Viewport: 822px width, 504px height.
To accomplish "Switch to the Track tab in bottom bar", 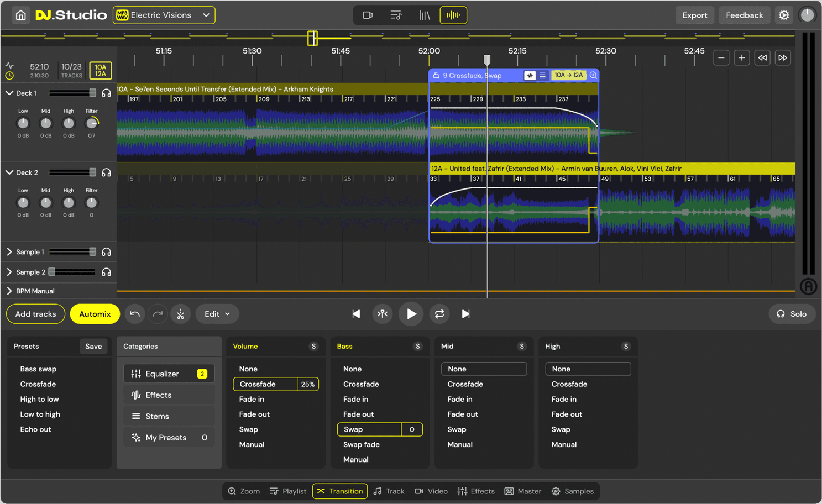I will [x=389, y=491].
